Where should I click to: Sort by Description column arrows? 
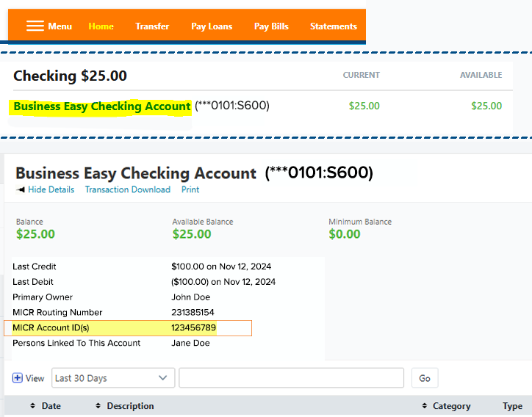(x=98, y=406)
